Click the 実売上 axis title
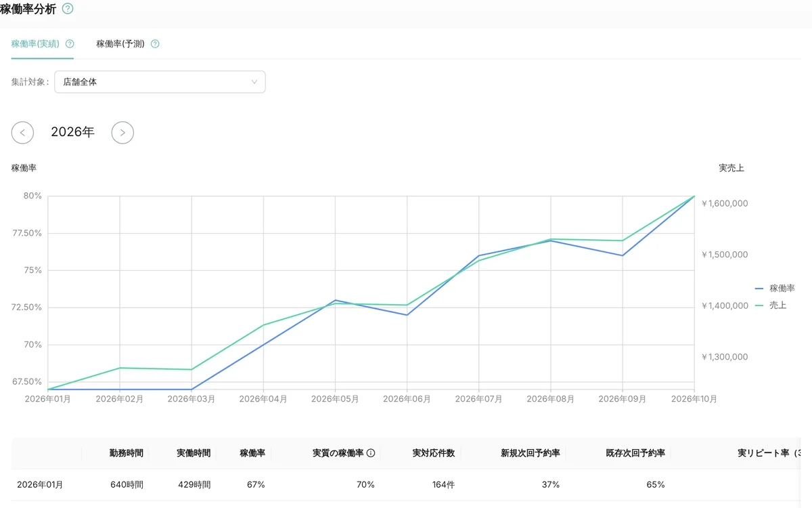This screenshot has height=508, width=812. (x=731, y=168)
